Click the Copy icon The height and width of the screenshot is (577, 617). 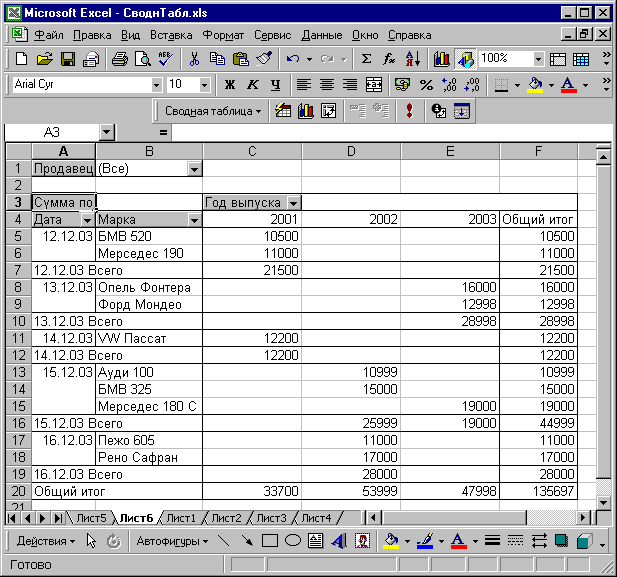tap(217, 59)
